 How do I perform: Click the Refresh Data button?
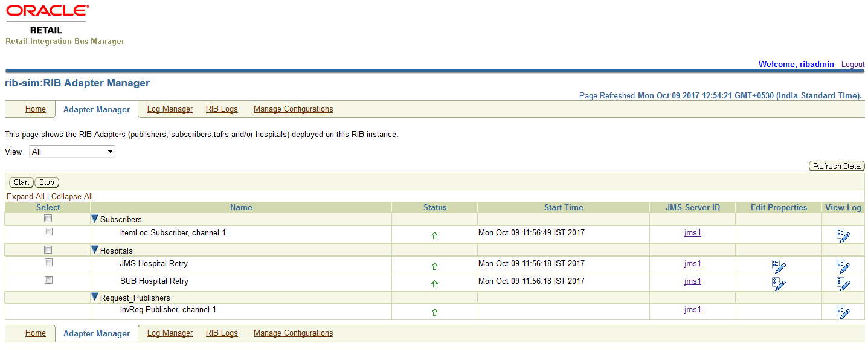coord(837,167)
